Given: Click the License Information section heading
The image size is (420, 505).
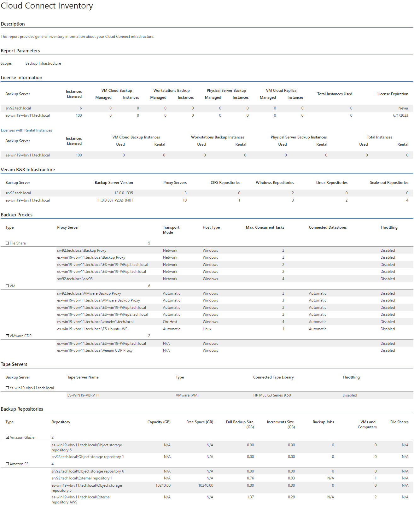Looking at the screenshot, I should coord(21,78).
